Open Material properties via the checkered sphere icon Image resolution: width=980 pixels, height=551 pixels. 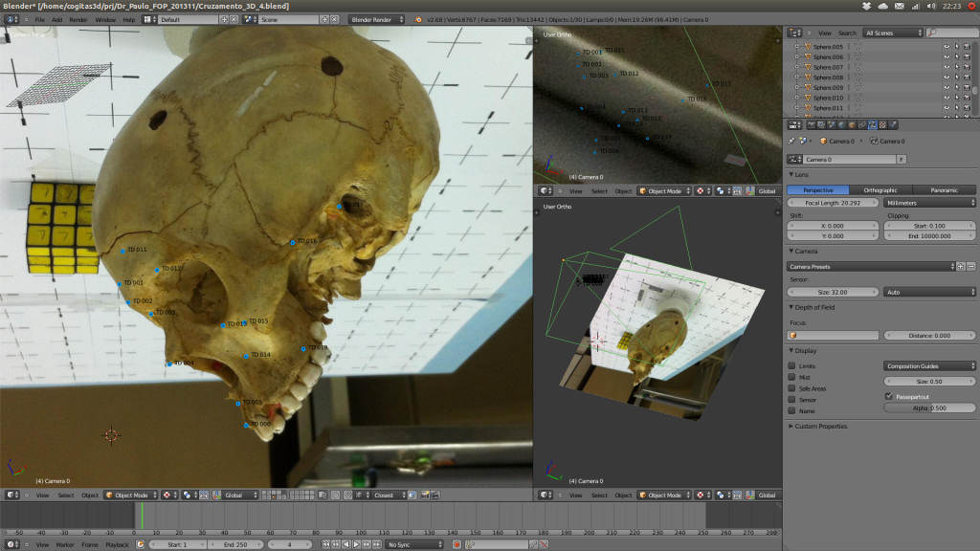(x=882, y=125)
